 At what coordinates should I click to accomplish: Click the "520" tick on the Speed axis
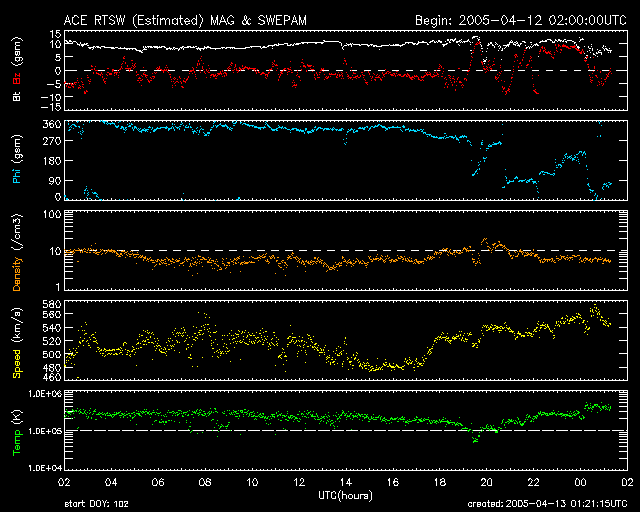tap(52, 341)
